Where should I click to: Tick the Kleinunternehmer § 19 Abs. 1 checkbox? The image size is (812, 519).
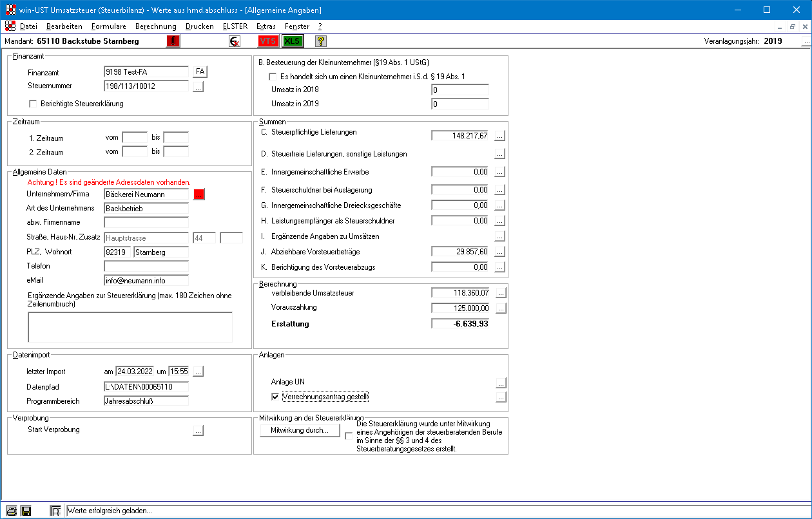(x=273, y=77)
